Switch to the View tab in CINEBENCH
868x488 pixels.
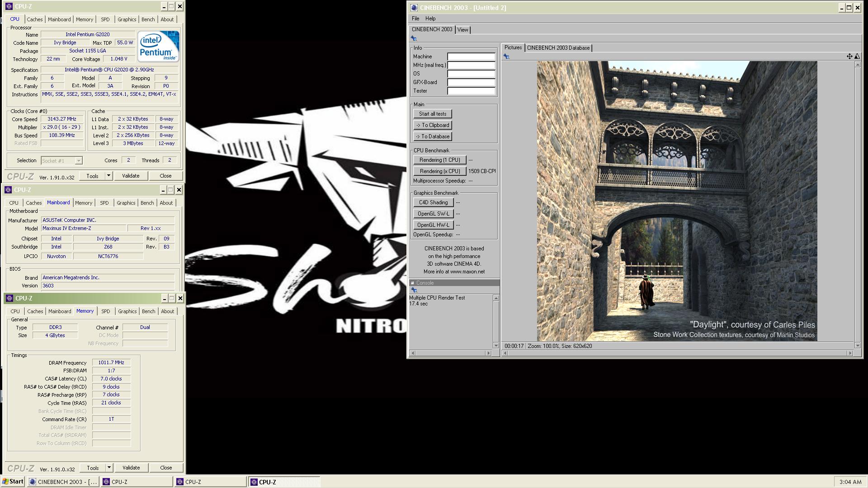click(x=462, y=30)
